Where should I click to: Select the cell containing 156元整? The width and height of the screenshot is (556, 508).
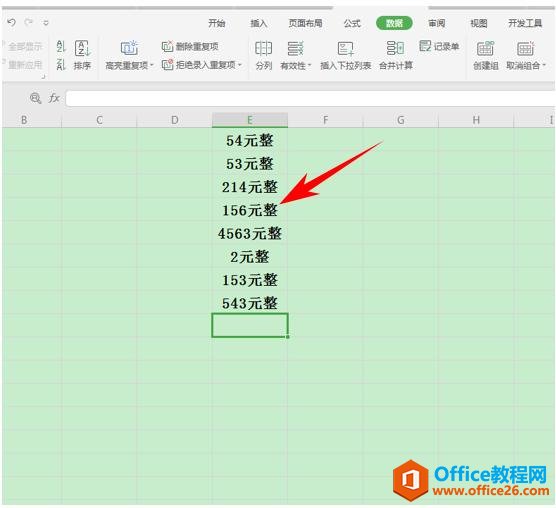(250, 210)
